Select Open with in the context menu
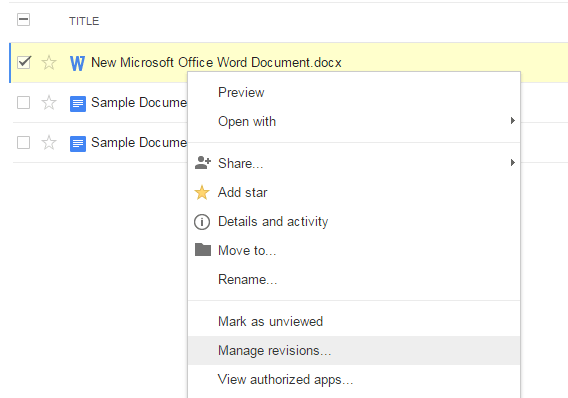 point(354,121)
